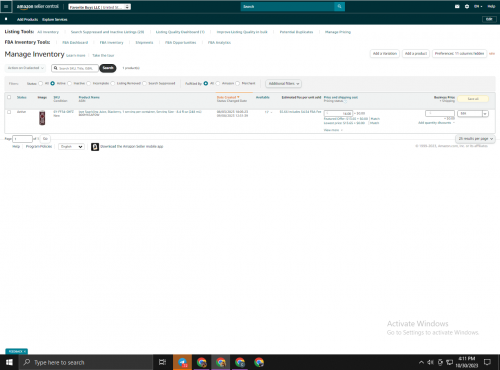Image resolution: width=500 pixels, height=370 pixels.
Task: Expand Add quantity discounts
Action: click(x=436, y=123)
